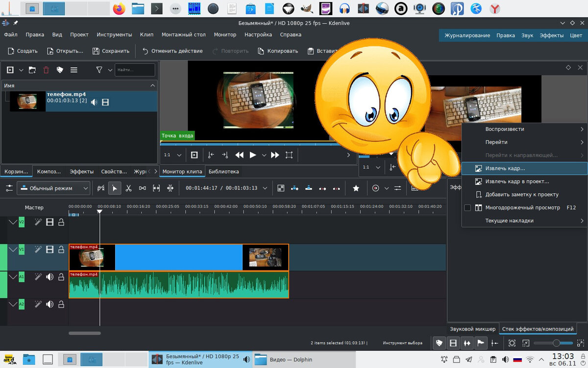Click the bin search field 'Найти...'
588x368 pixels.
135,70
